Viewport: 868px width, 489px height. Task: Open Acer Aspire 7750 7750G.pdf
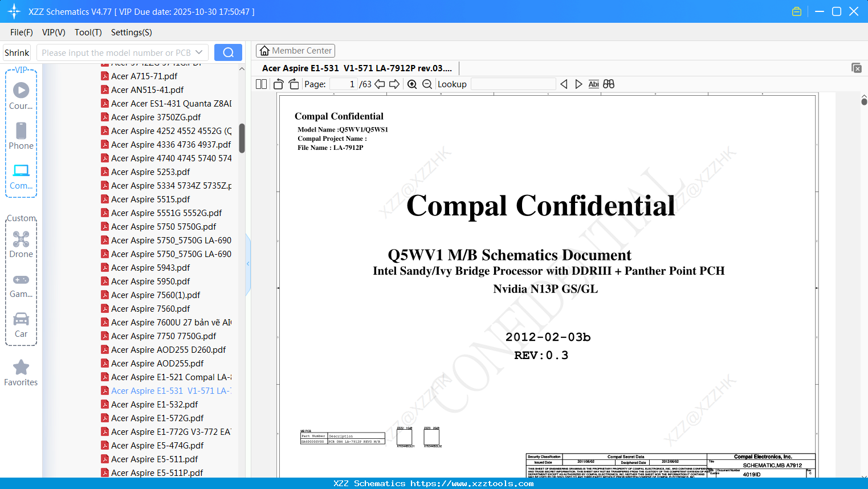[x=164, y=336]
